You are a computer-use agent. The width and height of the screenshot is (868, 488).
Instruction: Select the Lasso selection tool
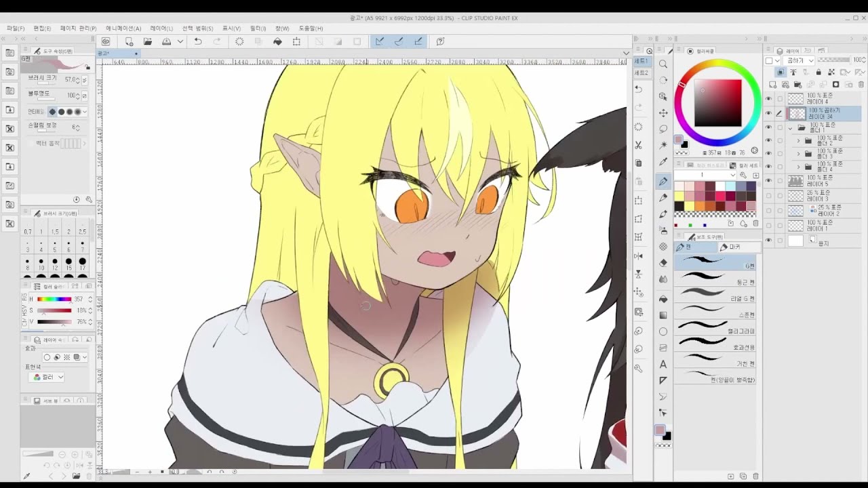(x=663, y=129)
